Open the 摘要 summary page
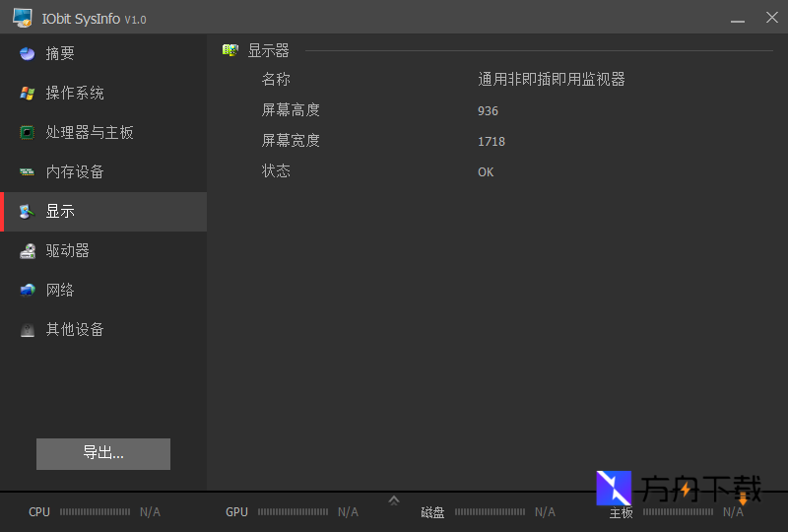Viewport: 788px width, 532px height. tap(103, 53)
